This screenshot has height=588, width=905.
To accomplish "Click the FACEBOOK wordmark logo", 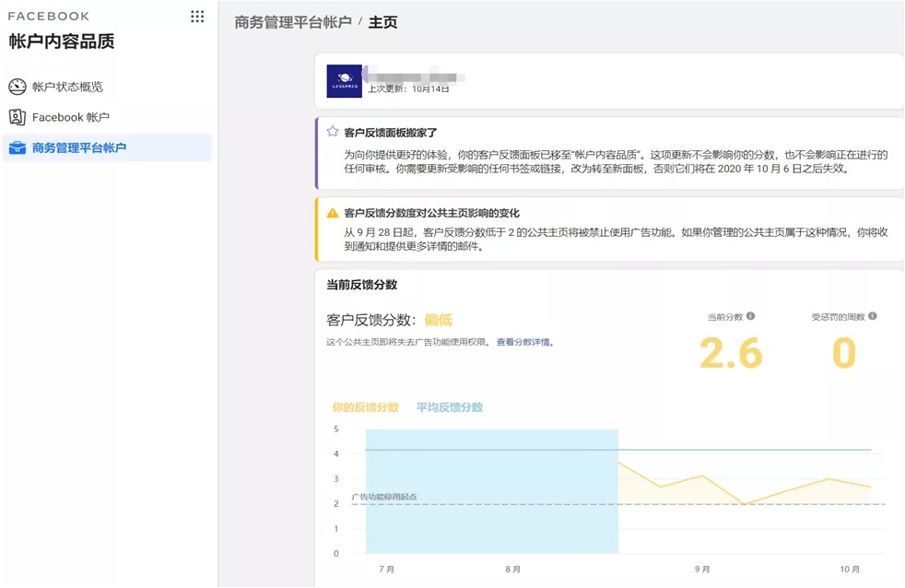I will 48,15.
